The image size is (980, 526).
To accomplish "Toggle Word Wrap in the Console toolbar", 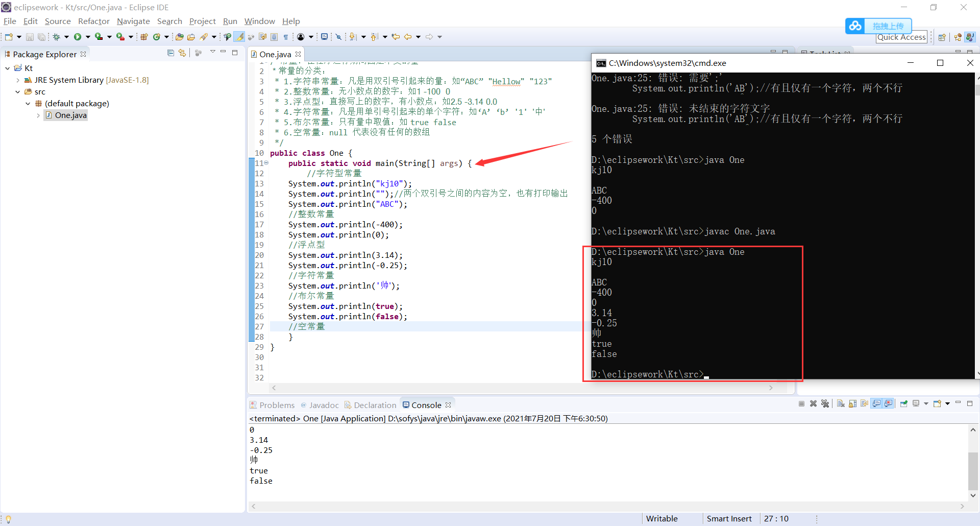I will (x=864, y=404).
